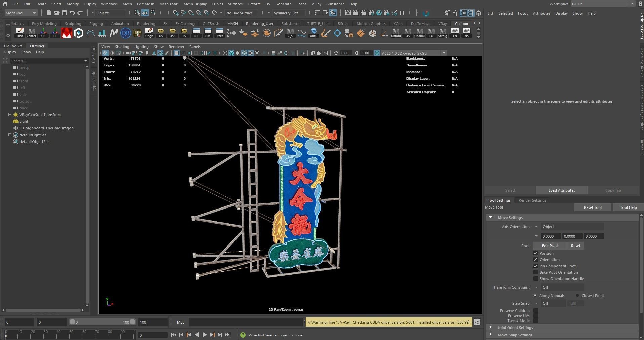Image resolution: width=644 pixels, height=340 pixels.
Task: Click the Reset Tool button
Action: [592, 207]
